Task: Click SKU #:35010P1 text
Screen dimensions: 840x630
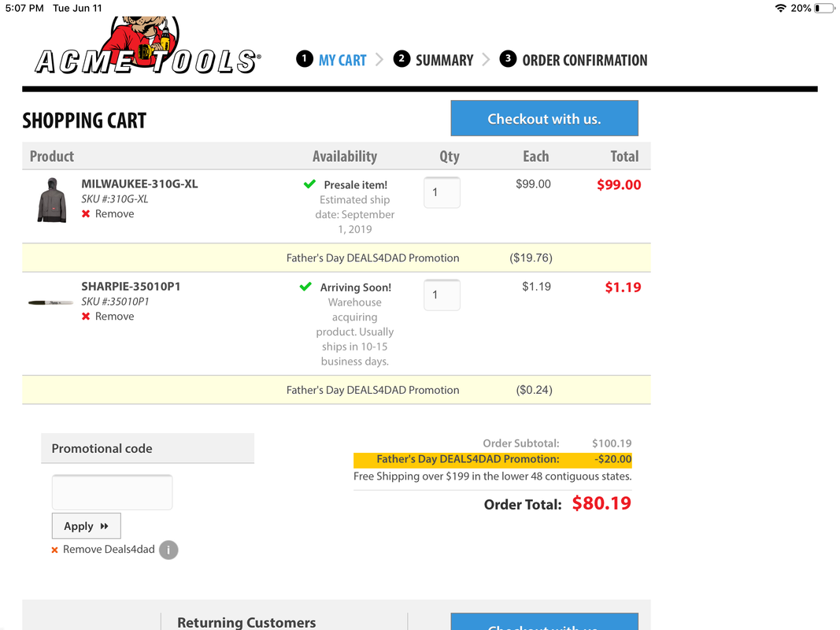Action: click(x=115, y=302)
